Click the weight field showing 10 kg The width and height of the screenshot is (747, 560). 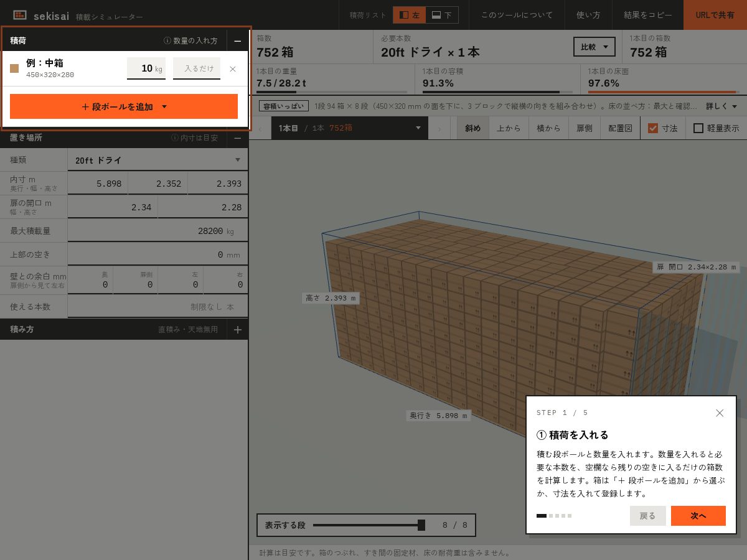coord(146,68)
